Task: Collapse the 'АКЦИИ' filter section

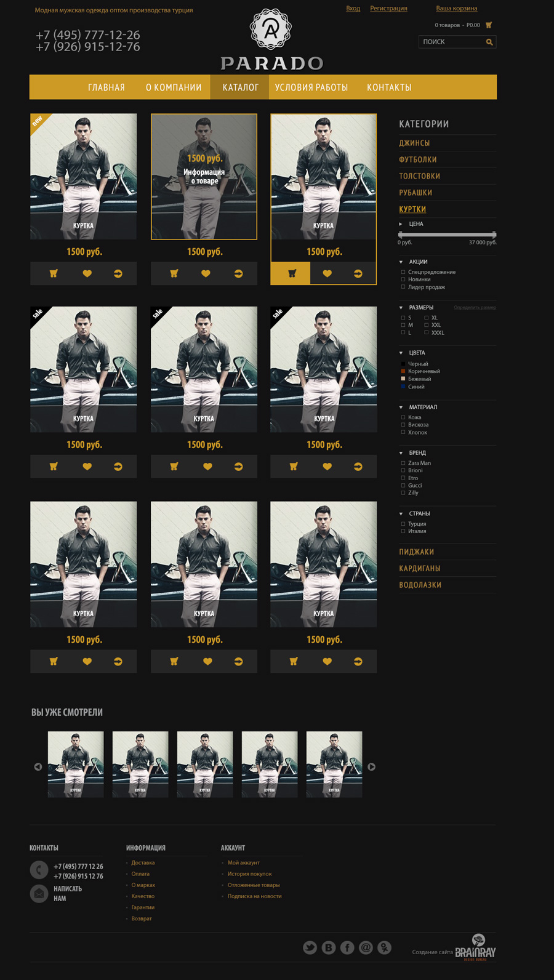Action: pyautogui.click(x=401, y=262)
